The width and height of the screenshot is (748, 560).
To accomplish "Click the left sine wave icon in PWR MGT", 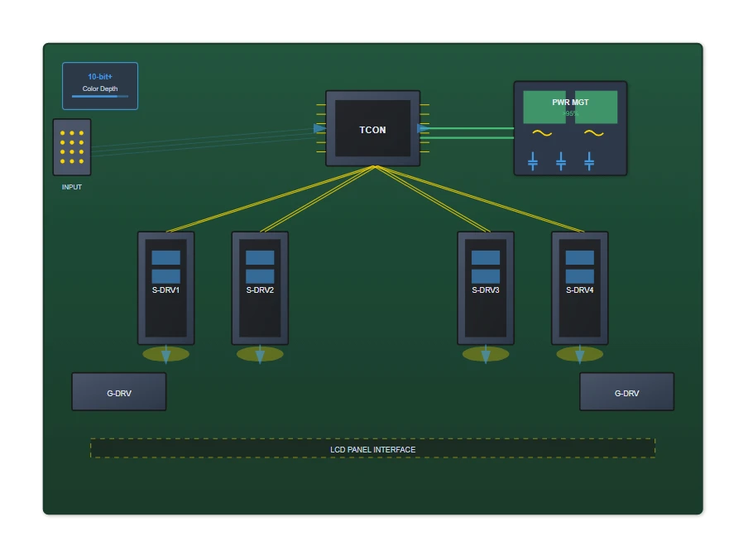I will pyautogui.click(x=542, y=133).
